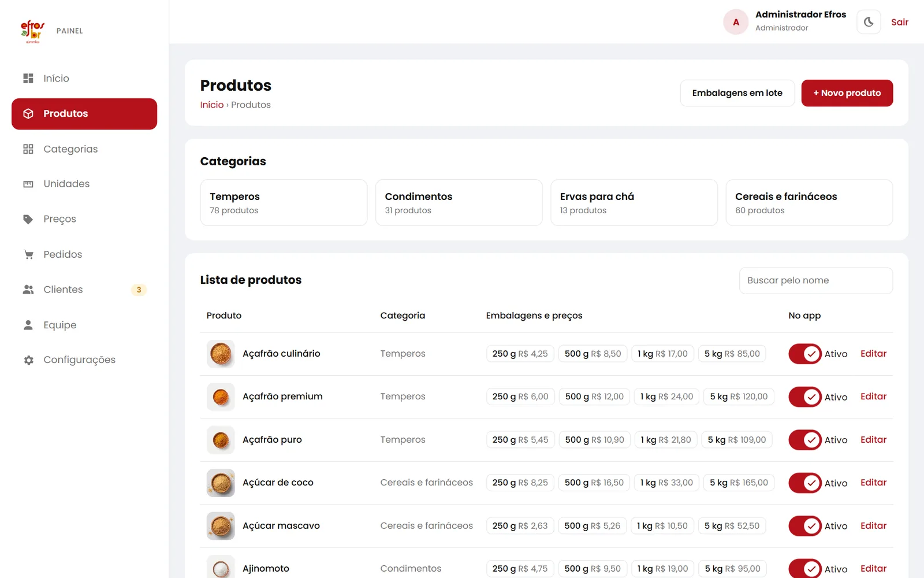Switch off Açúcar de coco toggle
924x578 pixels.
click(x=805, y=483)
